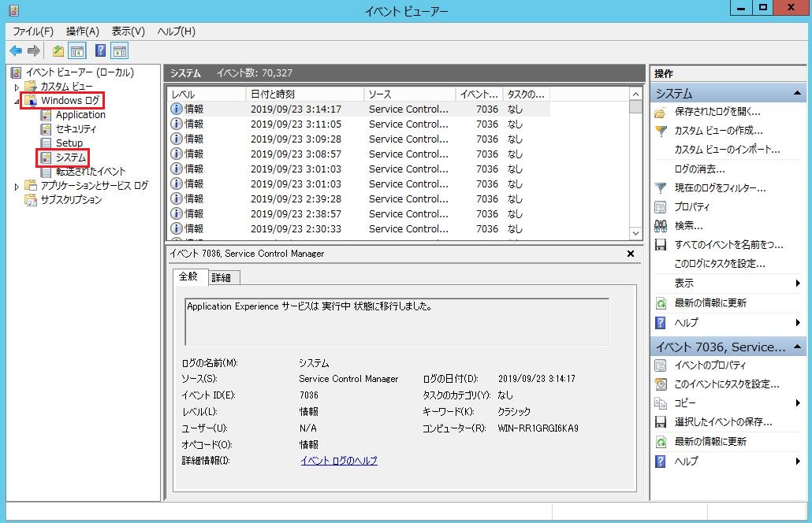This screenshot has width=812, height=523.
Task: Open the 操作(A) menu
Action: [x=82, y=32]
